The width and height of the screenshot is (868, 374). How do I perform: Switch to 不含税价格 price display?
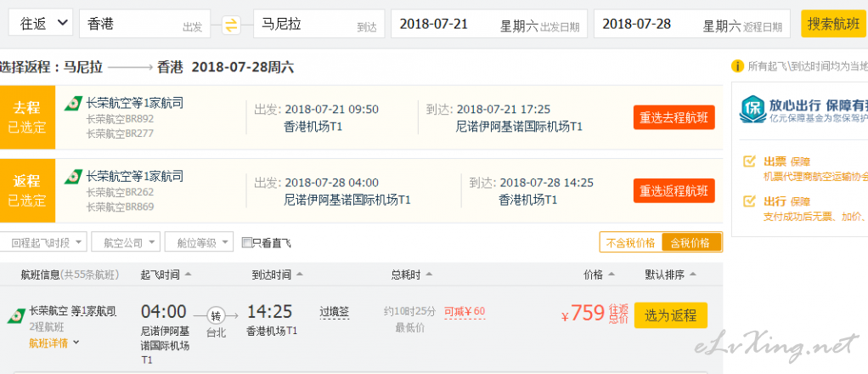pos(630,242)
